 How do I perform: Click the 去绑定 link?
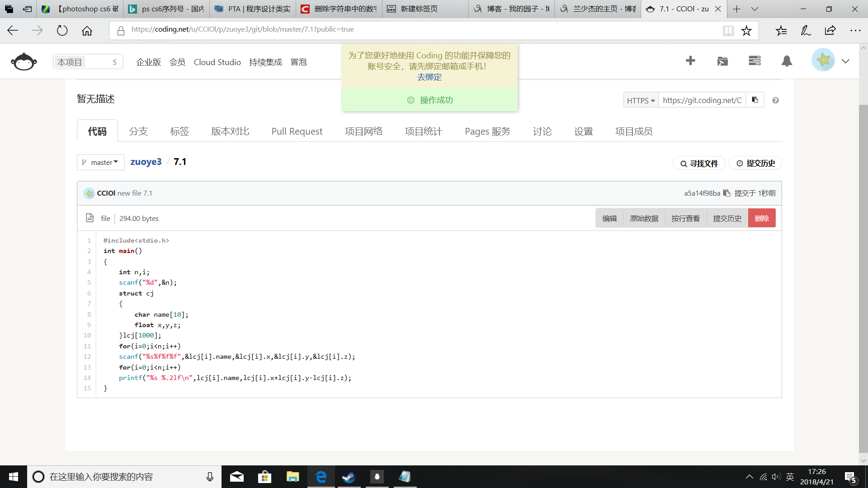pyautogui.click(x=429, y=77)
